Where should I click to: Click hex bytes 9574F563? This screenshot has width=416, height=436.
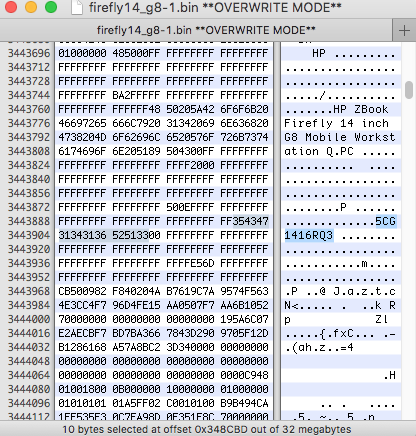click(244, 291)
